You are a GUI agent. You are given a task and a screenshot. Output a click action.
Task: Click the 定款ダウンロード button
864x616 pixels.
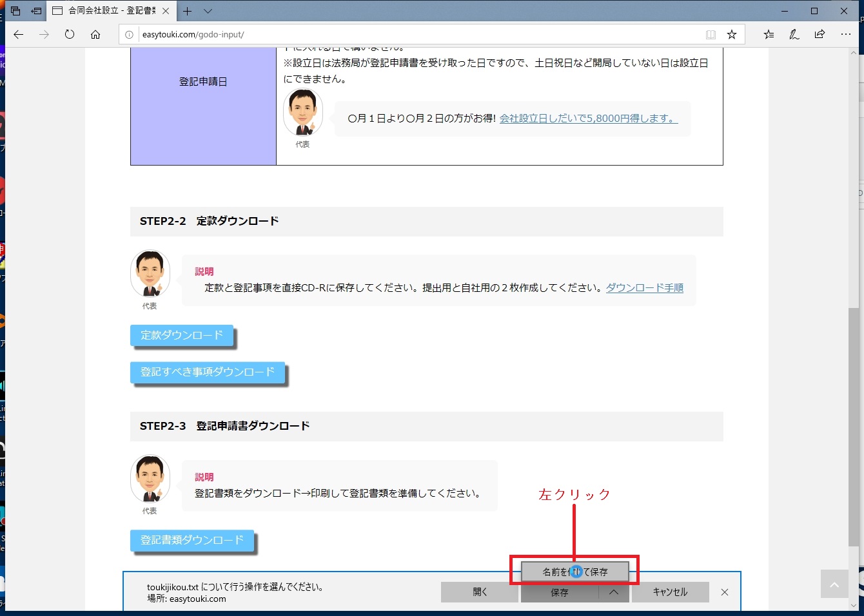(x=182, y=336)
